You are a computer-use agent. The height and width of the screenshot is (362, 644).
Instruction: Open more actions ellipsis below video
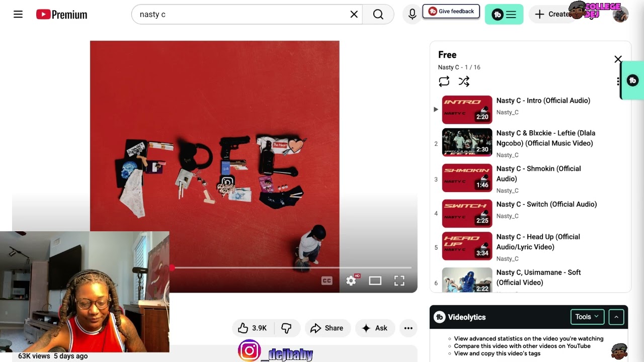[409, 328]
